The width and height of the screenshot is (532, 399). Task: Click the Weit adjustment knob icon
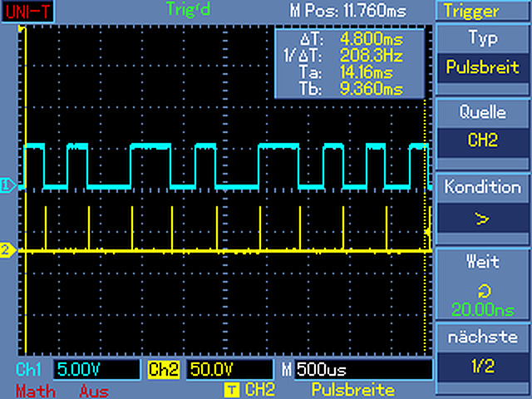point(484,291)
